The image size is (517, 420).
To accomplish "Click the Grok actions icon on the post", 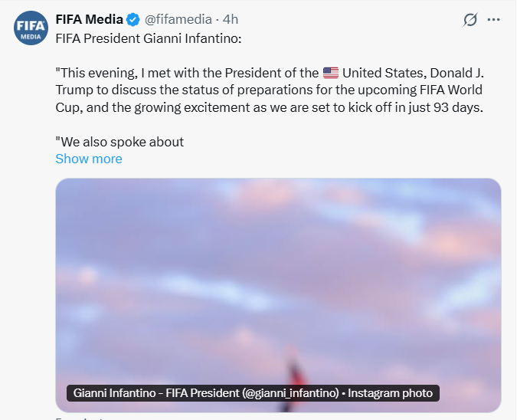I will [470, 20].
